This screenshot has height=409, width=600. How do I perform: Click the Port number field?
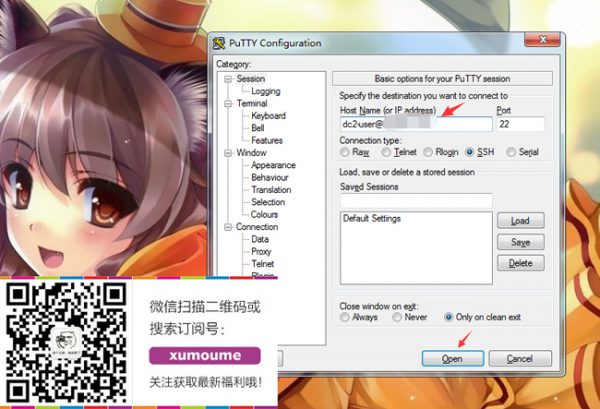(520, 126)
